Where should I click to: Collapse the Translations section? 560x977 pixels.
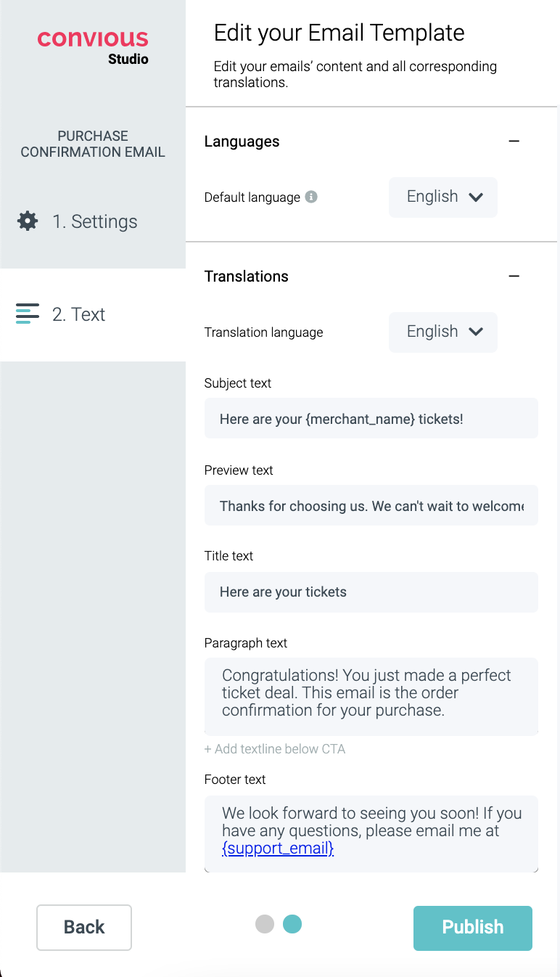(x=514, y=277)
